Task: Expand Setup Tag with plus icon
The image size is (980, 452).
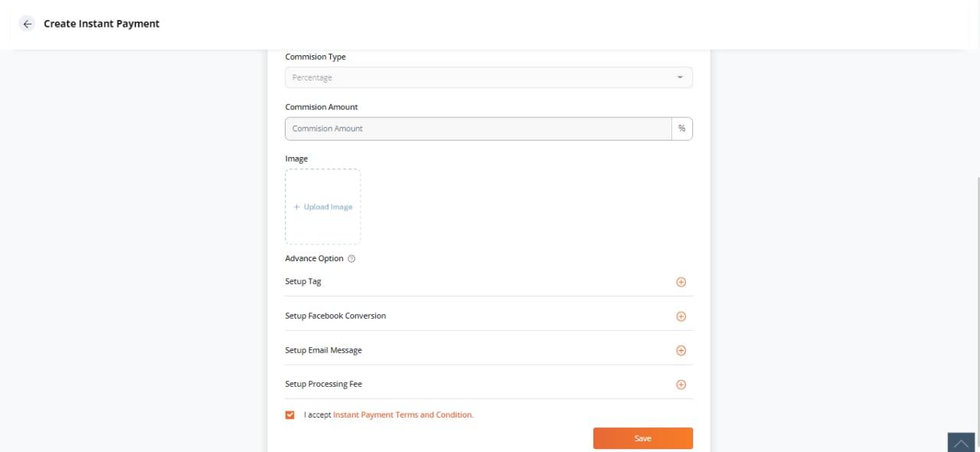Action: pos(681,282)
